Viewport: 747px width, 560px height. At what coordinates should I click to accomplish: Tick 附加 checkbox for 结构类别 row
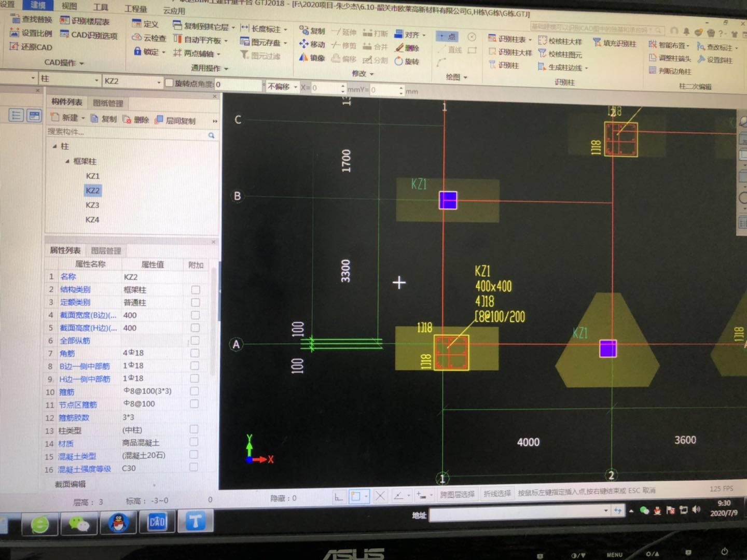tap(196, 290)
